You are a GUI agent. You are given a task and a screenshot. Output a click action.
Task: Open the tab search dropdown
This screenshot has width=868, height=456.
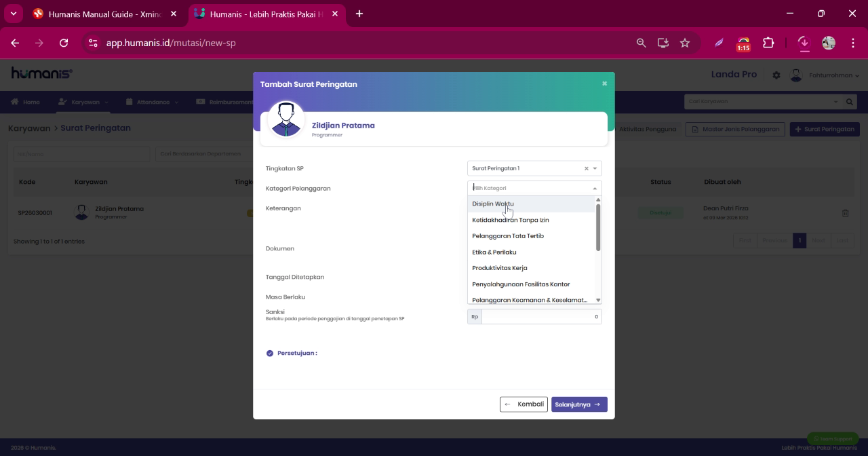pos(13,14)
